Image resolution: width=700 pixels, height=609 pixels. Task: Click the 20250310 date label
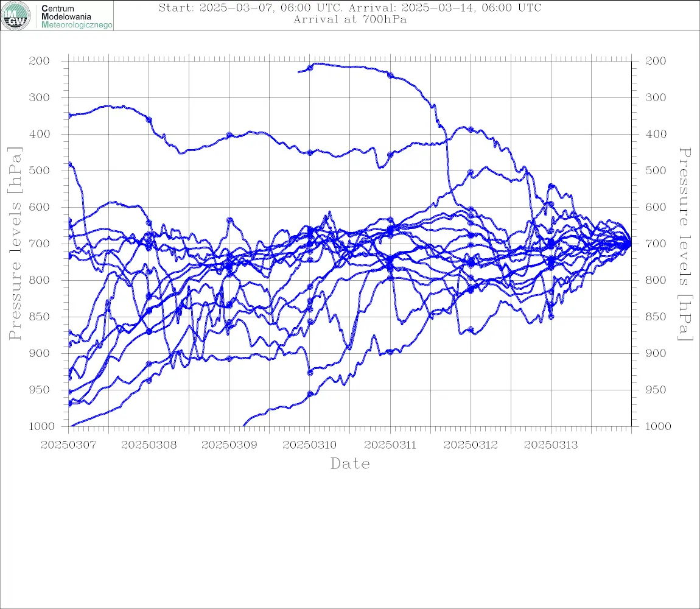pyautogui.click(x=310, y=445)
